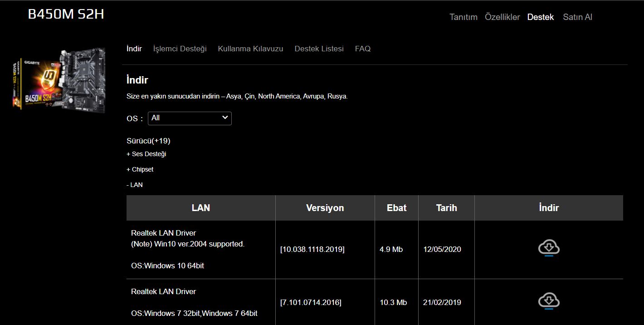Click the OS:Windows 10 64bit text
644x325 pixels.
point(167,266)
